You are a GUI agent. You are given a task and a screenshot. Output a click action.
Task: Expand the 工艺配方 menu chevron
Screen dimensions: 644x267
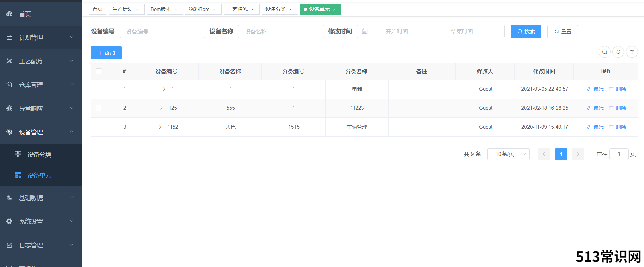pyautogui.click(x=72, y=61)
